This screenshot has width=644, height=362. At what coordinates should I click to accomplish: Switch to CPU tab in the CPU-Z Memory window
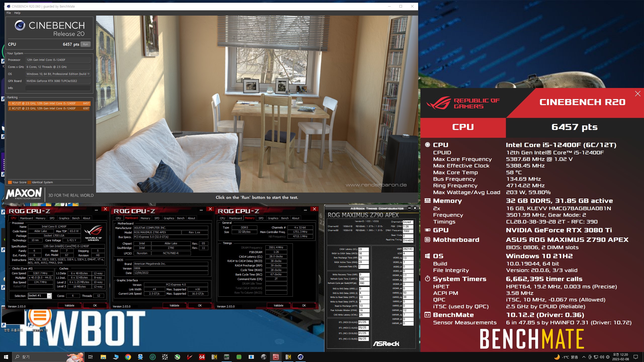pyautogui.click(x=222, y=218)
